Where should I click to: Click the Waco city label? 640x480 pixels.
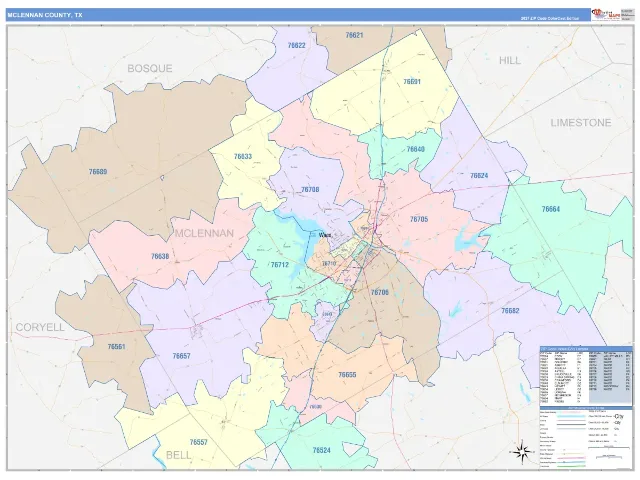point(324,235)
